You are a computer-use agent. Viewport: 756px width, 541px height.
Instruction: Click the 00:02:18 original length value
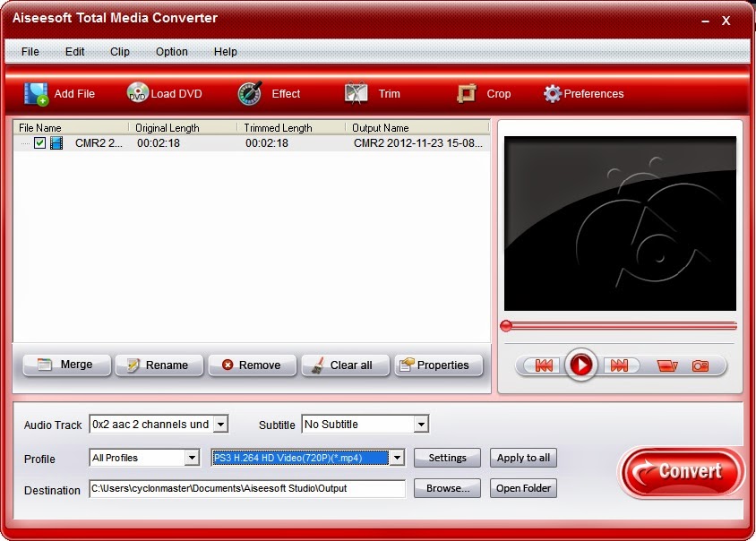coord(159,143)
